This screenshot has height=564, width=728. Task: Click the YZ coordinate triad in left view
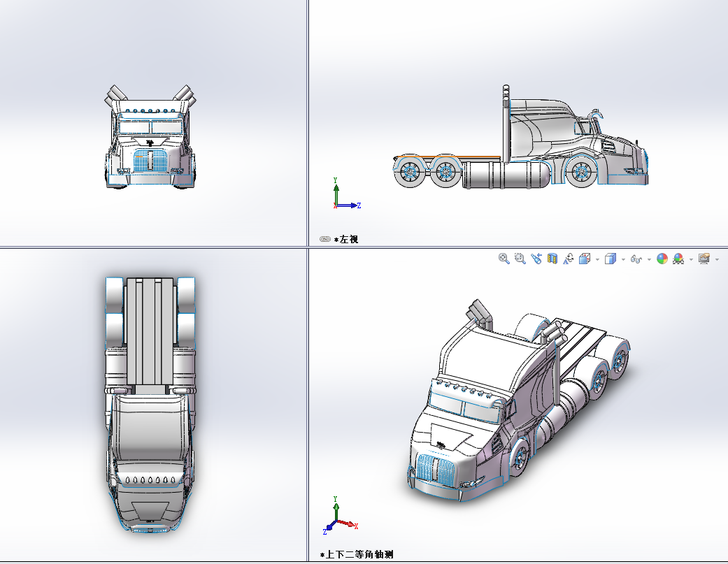346,194
